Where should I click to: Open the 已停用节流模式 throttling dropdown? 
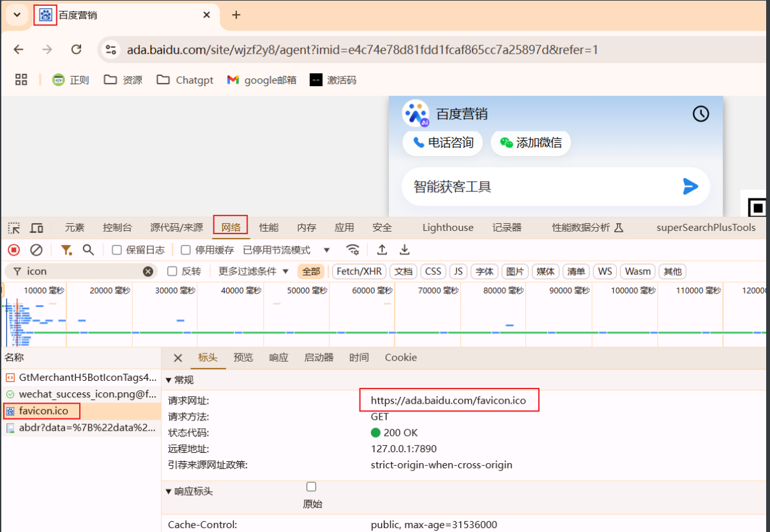pos(287,249)
